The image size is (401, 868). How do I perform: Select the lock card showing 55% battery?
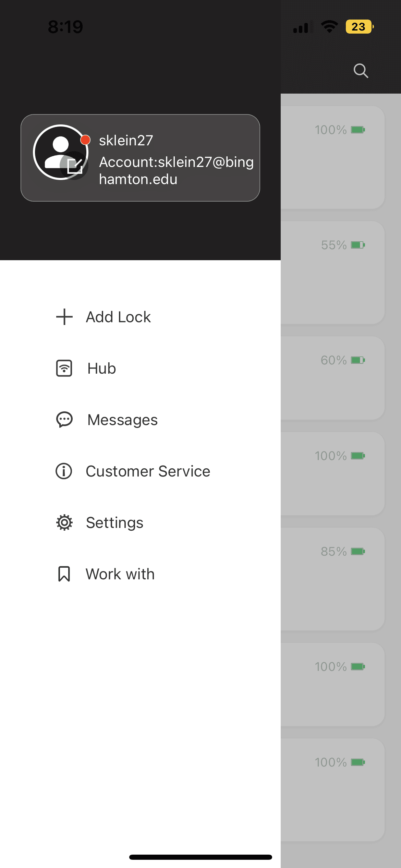point(332,273)
